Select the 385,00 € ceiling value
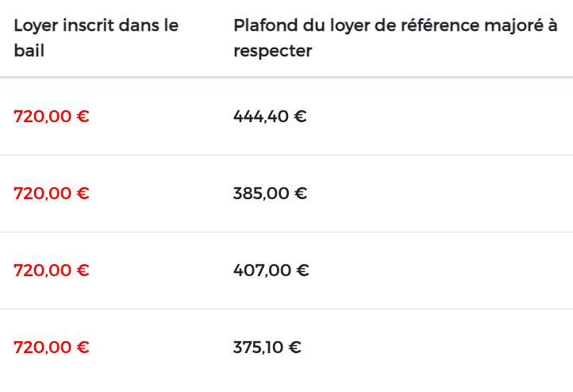The width and height of the screenshot is (573, 392). (270, 194)
